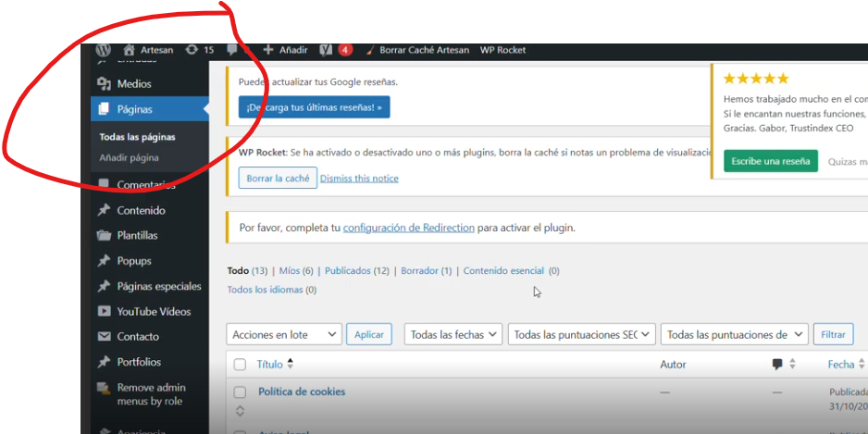Screen dimensions: 868x434
Task: Check the Política de cookies row checkbox
Action: coord(240,392)
